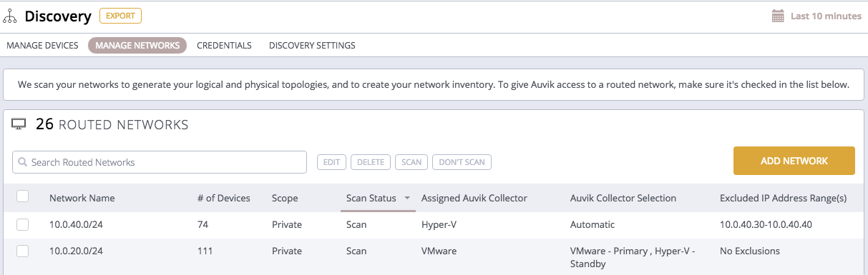
Task: Sort by the Network Name column
Action: (x=82, y=198)
